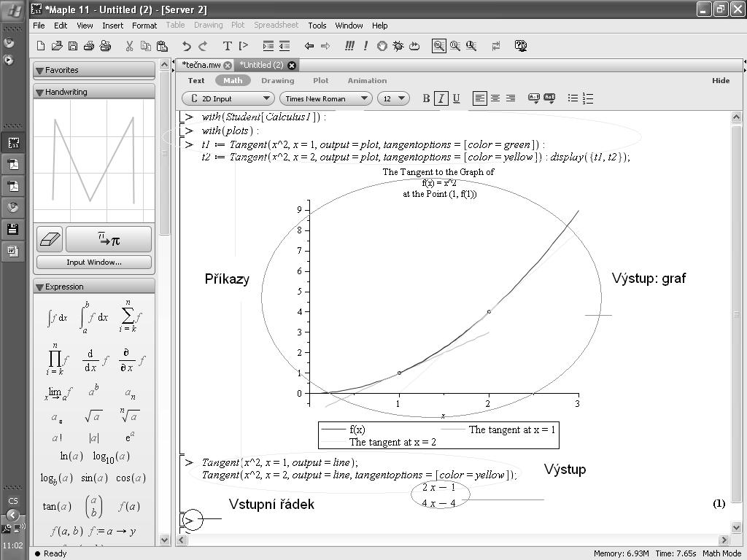747x560 pixels.
Task: Click the last magnifier zoom icon
Action: tap(471, 46)
